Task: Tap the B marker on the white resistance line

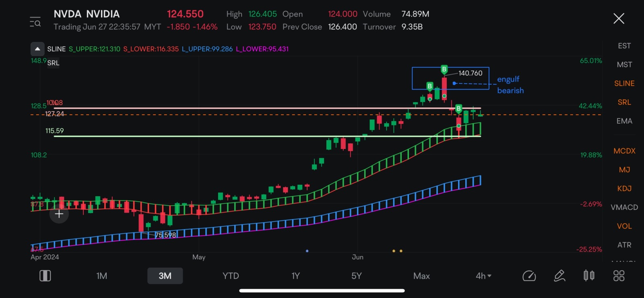Action: click(458, 109)
